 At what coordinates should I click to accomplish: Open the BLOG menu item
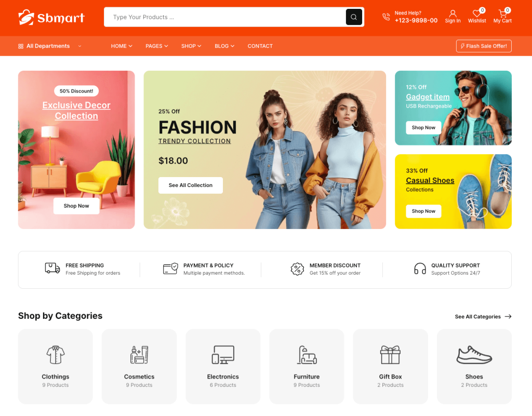224,46
